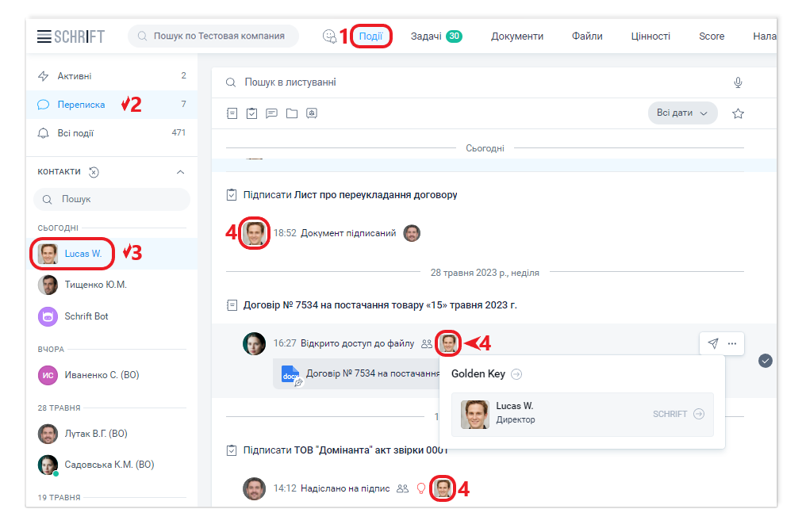Screen dimensions: 802x532
Task: Open the Всі дати dropdown
Action: (x=683, y=113)
